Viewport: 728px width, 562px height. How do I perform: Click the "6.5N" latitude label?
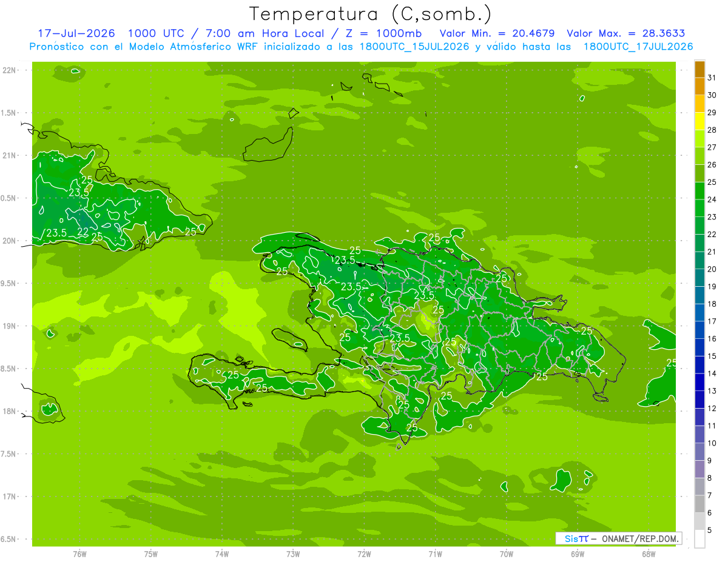click(x=8, y=539)
